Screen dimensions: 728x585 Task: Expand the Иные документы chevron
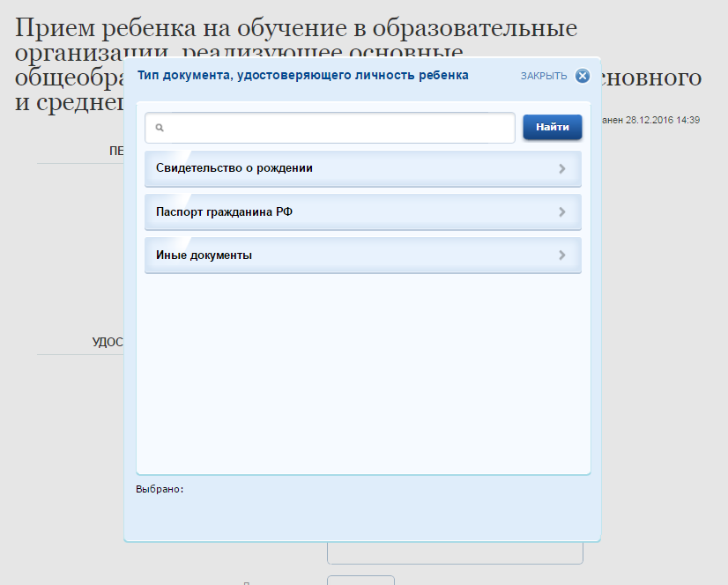pyautogui.click(x=562, y=255)
